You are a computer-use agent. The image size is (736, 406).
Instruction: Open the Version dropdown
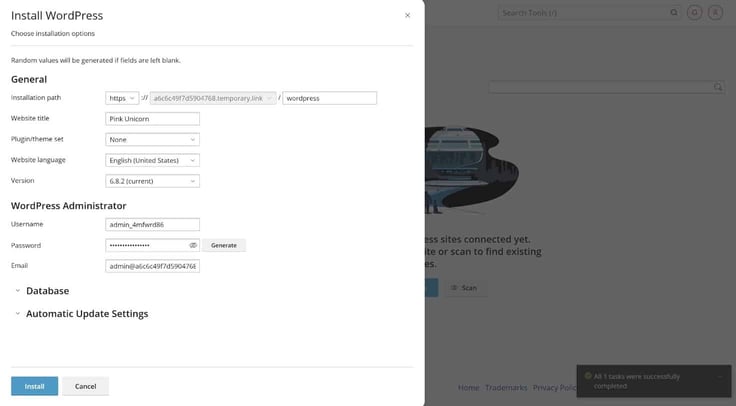point(153,181)
